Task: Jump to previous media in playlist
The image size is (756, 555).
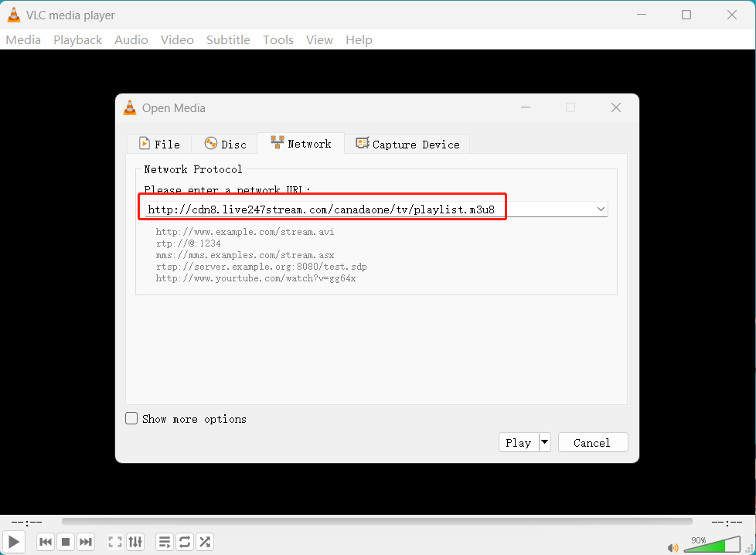Action: [x=46, y=542]
